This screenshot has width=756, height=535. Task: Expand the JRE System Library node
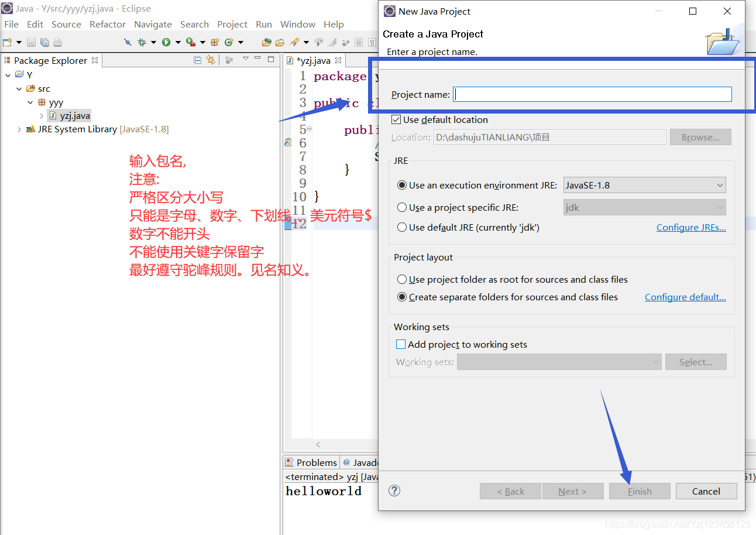click(x=19, y=129)
